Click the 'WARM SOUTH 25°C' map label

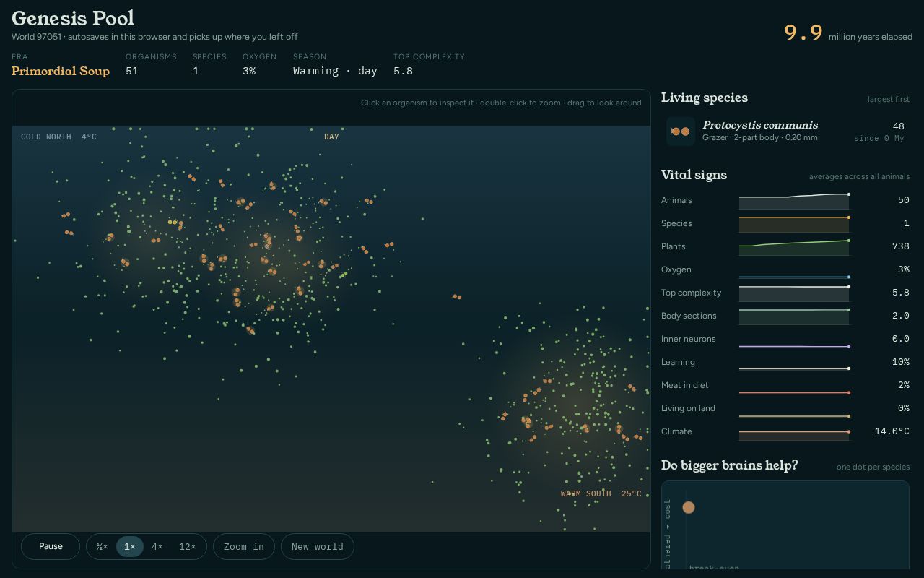click(601, 493)
